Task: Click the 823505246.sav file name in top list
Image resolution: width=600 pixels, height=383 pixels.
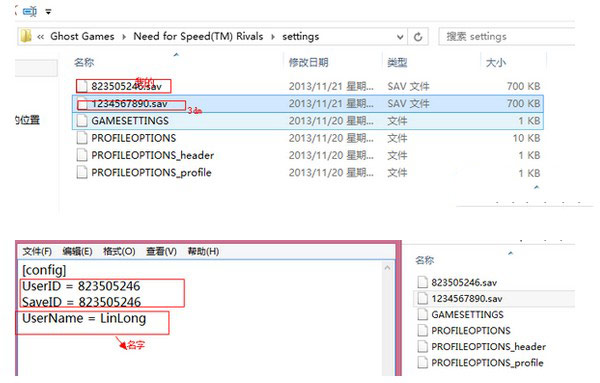Action: (x=126, y=86)
